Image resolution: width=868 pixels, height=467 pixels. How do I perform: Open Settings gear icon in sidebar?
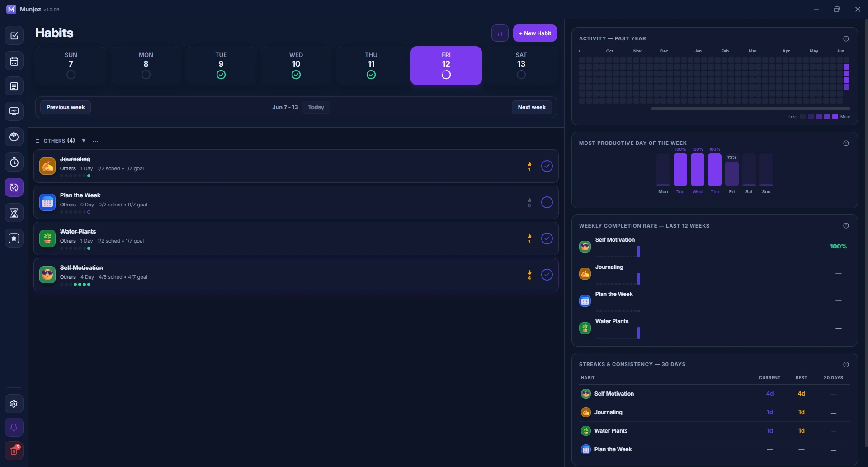coord(14,404)
